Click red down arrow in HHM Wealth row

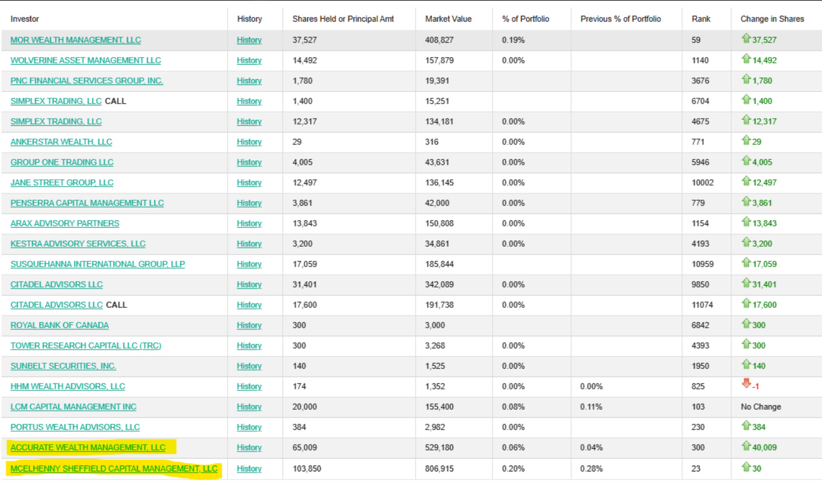[x=746, y=384]
